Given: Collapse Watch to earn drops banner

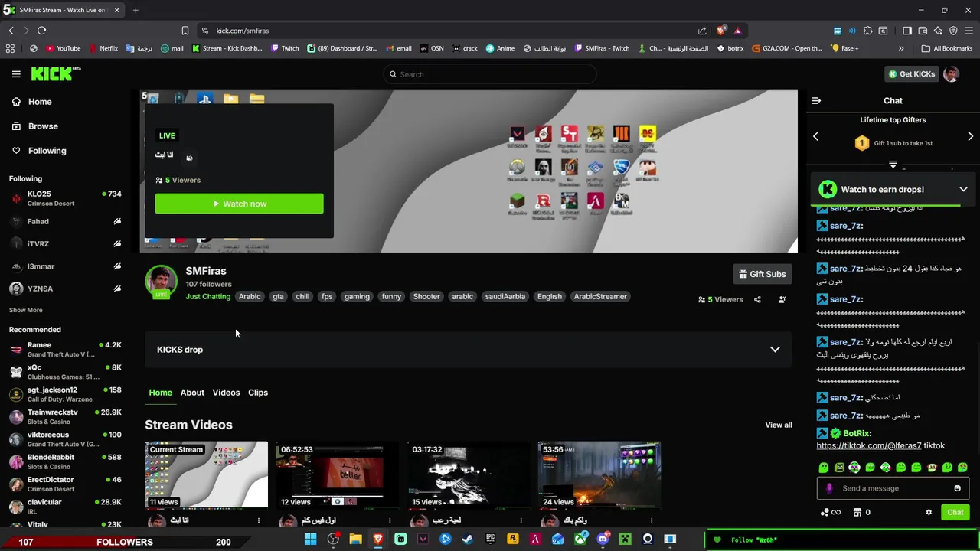Looking at the screenshot, I should [x=963, y=190].
